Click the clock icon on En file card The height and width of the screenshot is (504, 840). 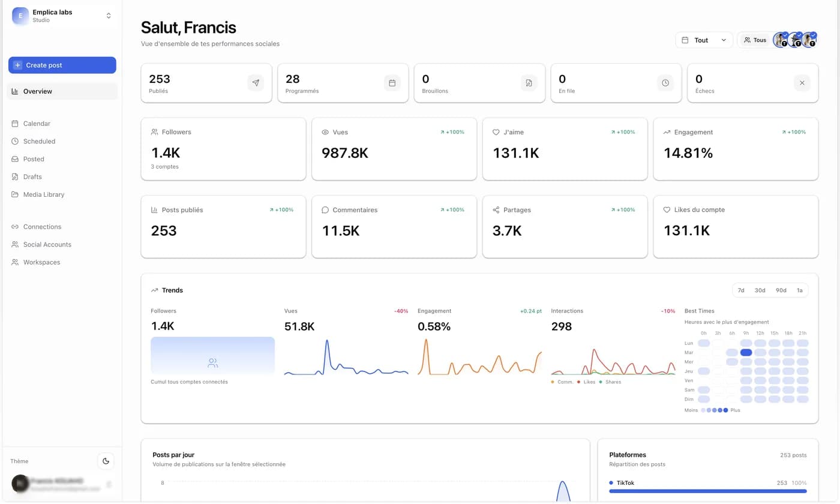665,83
